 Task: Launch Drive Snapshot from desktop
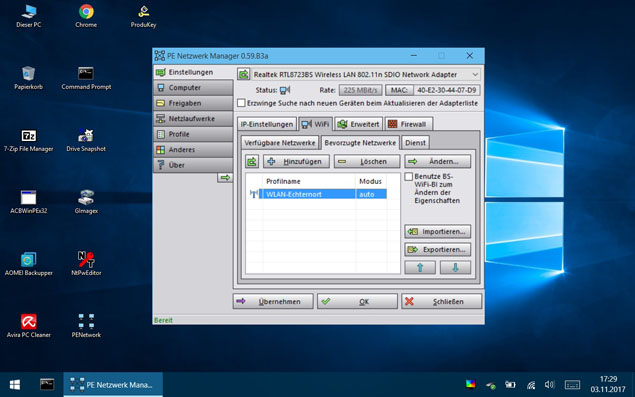click(86, 140)
